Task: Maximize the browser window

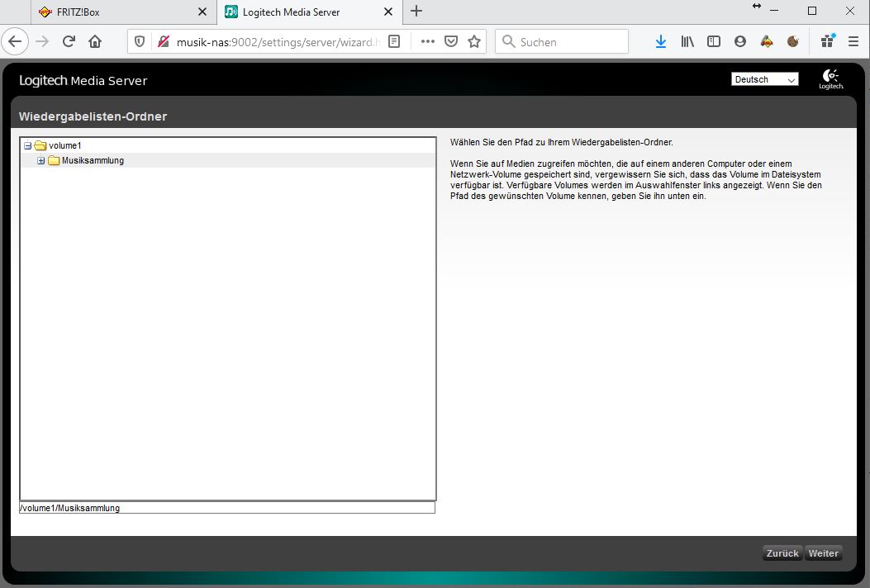Action: coord(812,11)
